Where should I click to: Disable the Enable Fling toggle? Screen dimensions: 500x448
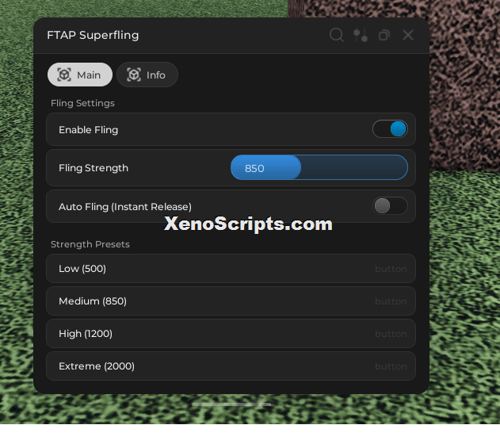pos(390,129)
